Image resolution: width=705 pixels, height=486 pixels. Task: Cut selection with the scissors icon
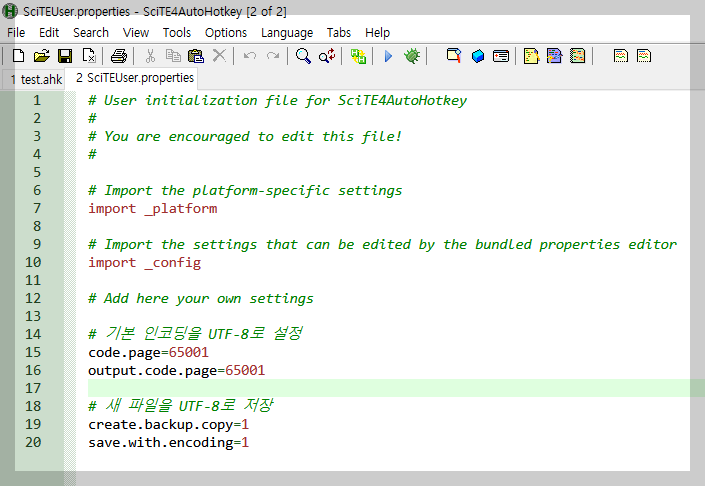pos(150,56)
